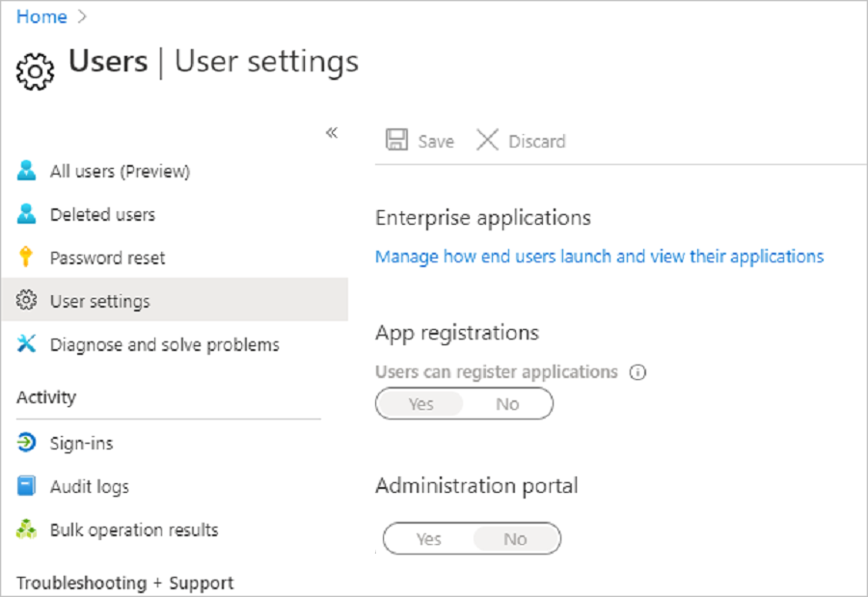Expand the Troubleshooting + Support section
Image resolution: width=868 pixels, height=597 pixels.
(x=127, y=583)
